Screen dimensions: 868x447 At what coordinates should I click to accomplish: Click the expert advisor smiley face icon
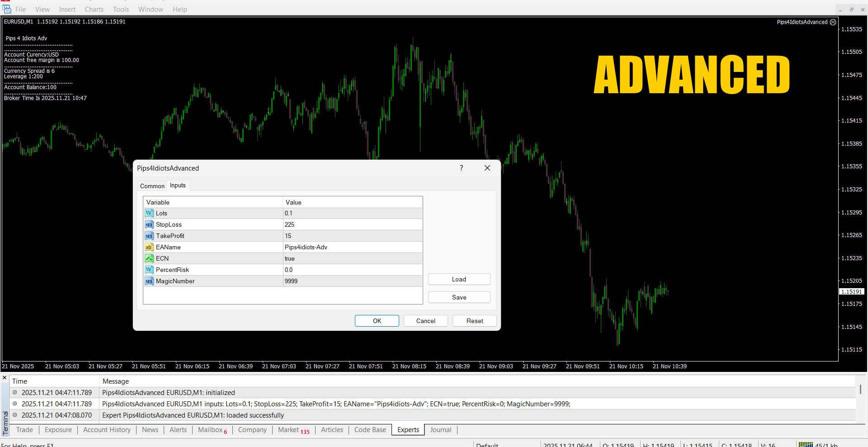(x=833, y=22)
